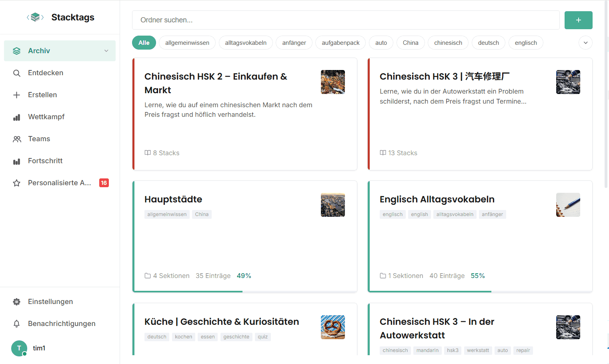Image resolution: width=609 pixels, height=364 pixels.
Task: Expand the tag filter list chevron
Action: click(x=585, y=43)
